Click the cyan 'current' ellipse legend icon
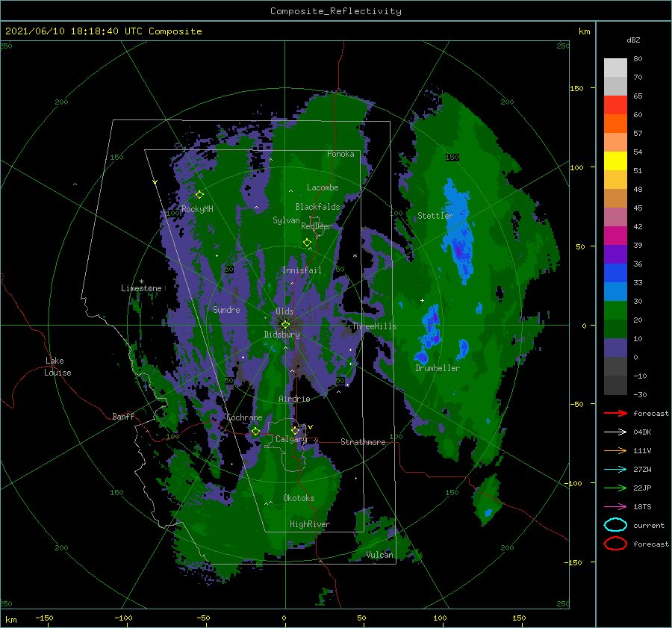The image size is (672, 628). tap(615, 525)
